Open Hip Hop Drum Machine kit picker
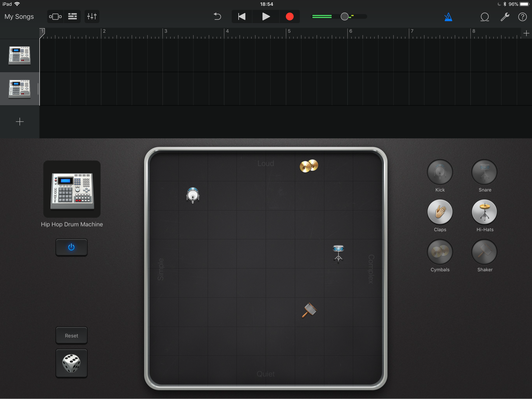Image resolution: width=532 pixels, height=399 pixels. 72,189
